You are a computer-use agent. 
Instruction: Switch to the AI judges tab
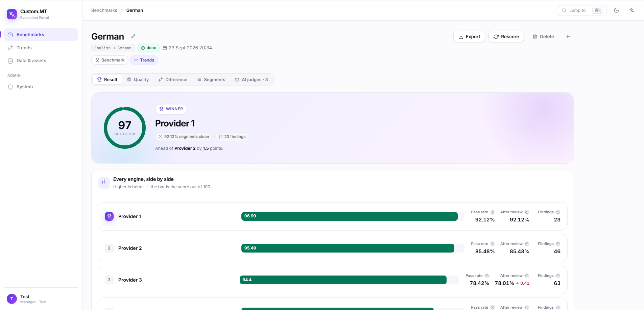point(251,79)
